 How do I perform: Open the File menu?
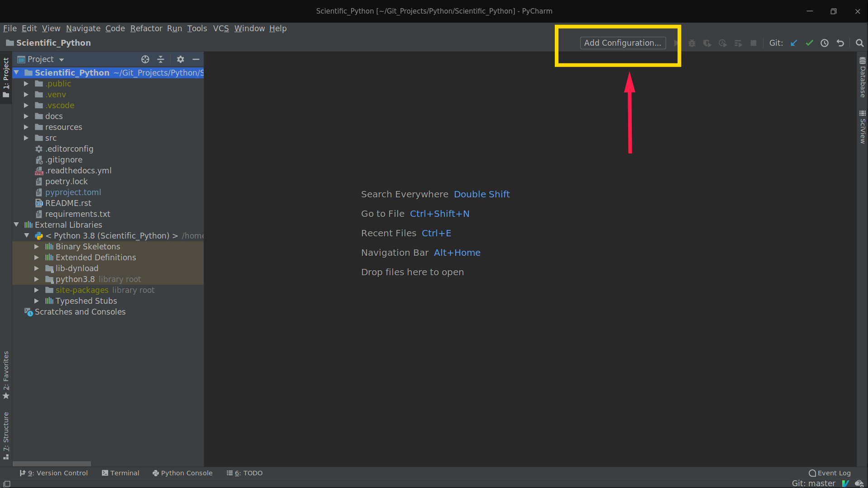click(x=10, y=29)
